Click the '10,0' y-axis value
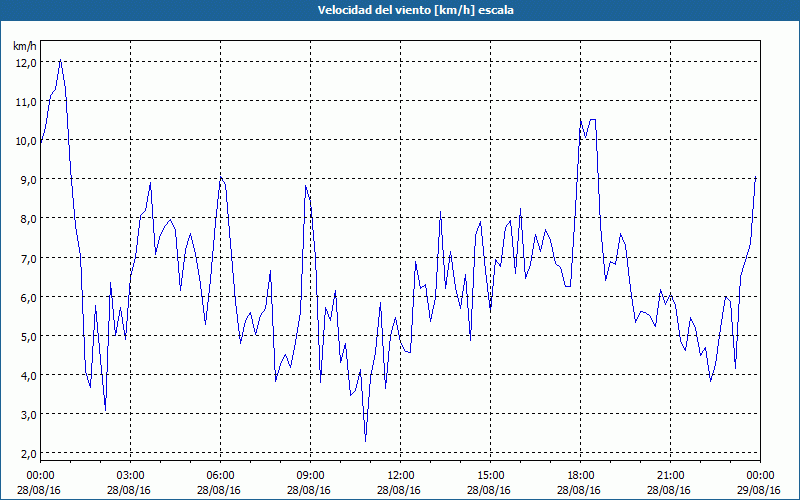This screenshot has width=800, height=500. pyautogui.click(x=26, y=141)
